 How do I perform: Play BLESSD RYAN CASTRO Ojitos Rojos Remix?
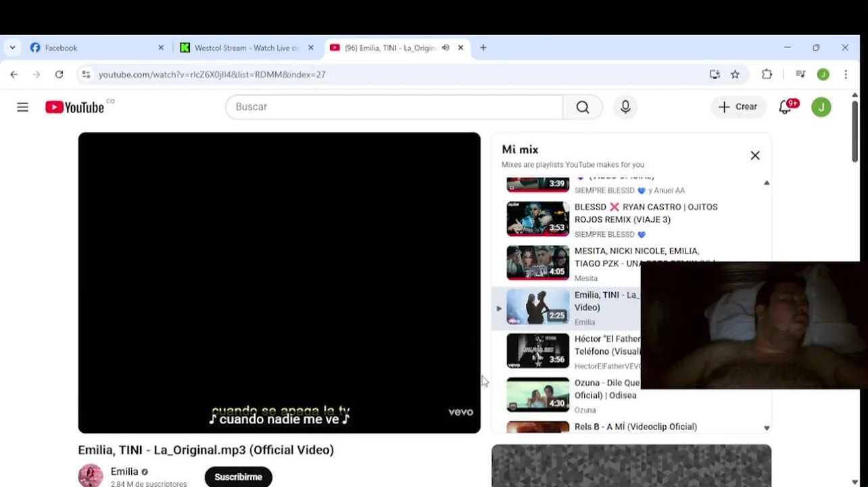point(631,219)
